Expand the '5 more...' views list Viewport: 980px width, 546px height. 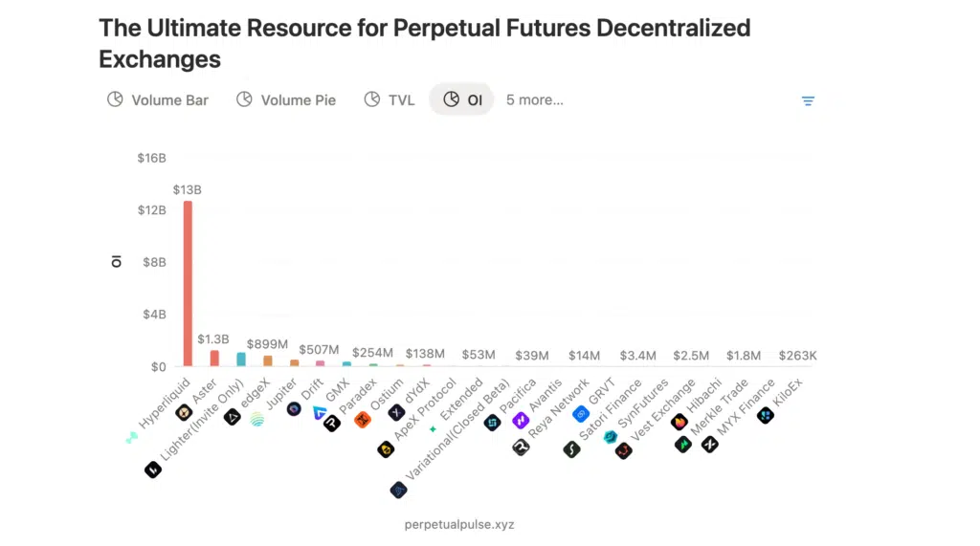(x=534, y=99)
